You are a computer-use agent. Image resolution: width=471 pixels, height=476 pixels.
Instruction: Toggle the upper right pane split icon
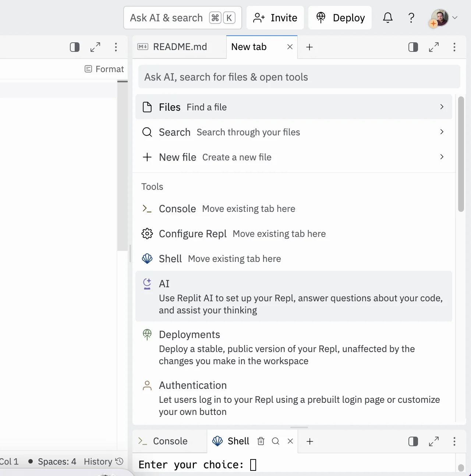tap(413, 47)
